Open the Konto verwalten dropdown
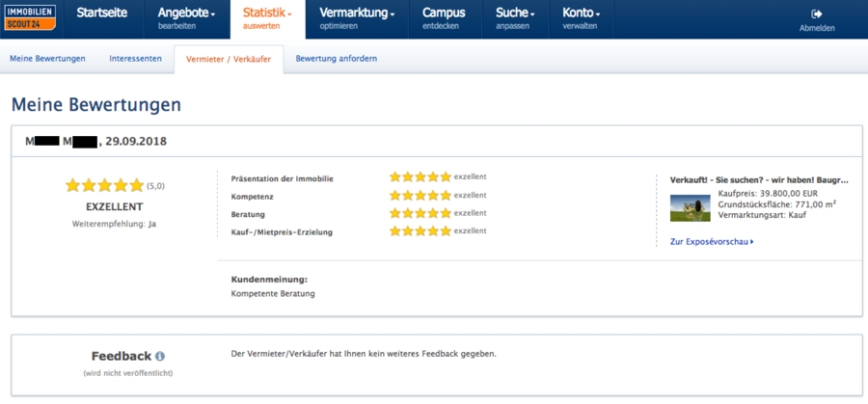 point(582,19)
